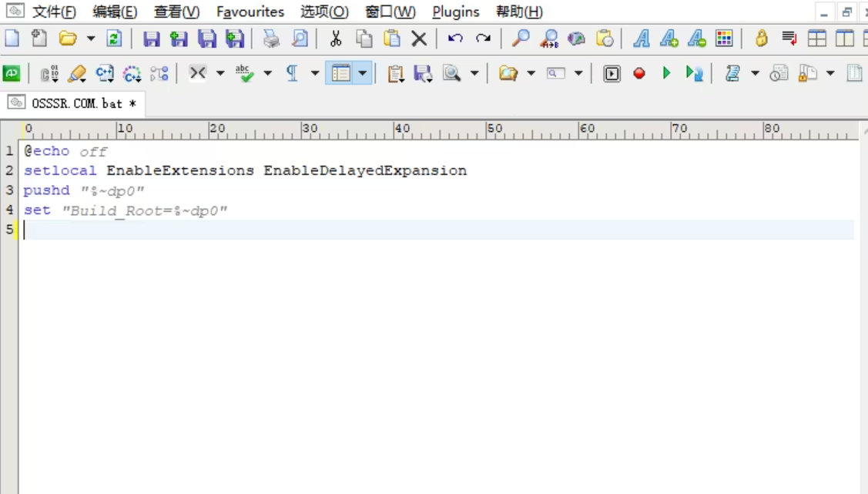Viewport: 868px width, 494px height.
Task: Click the C with 01/10 digits icon
Action: pos(49,74)
